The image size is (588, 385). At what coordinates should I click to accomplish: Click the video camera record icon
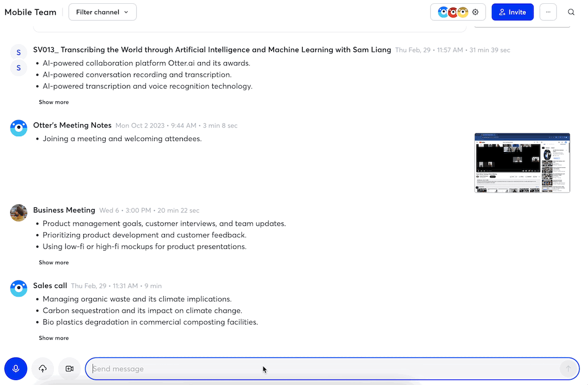coord(69,369)
